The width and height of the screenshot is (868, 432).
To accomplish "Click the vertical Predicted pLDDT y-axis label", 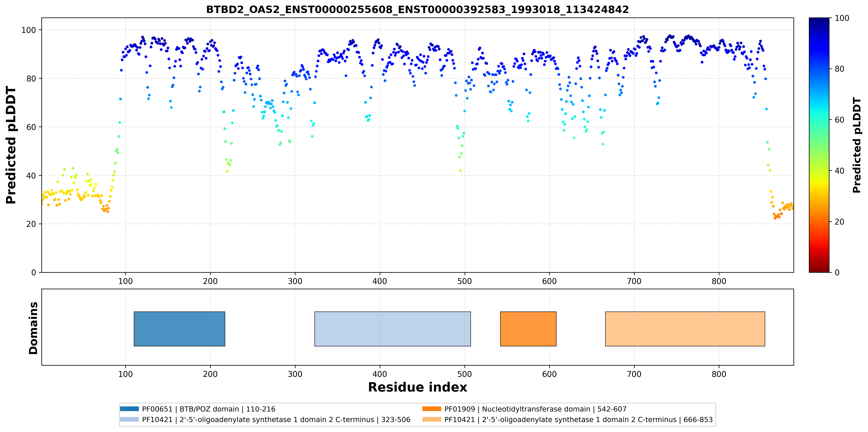I will [x=11, y=145].
